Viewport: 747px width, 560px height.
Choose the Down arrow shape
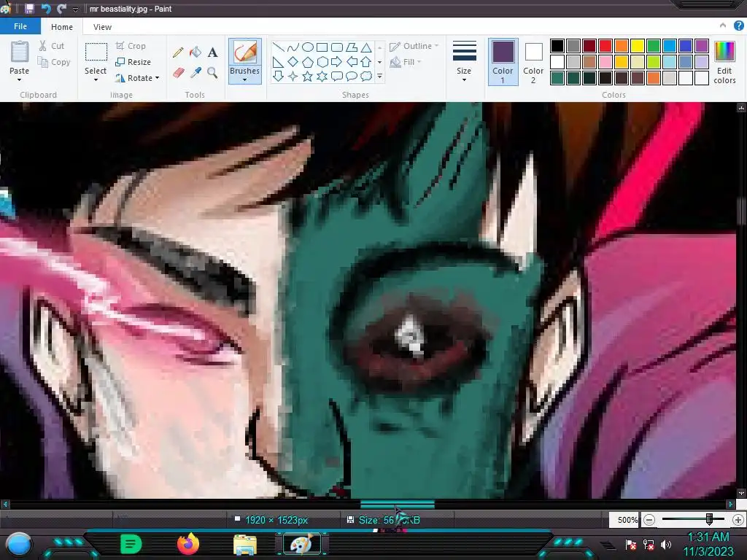click(x=278, y=76)
